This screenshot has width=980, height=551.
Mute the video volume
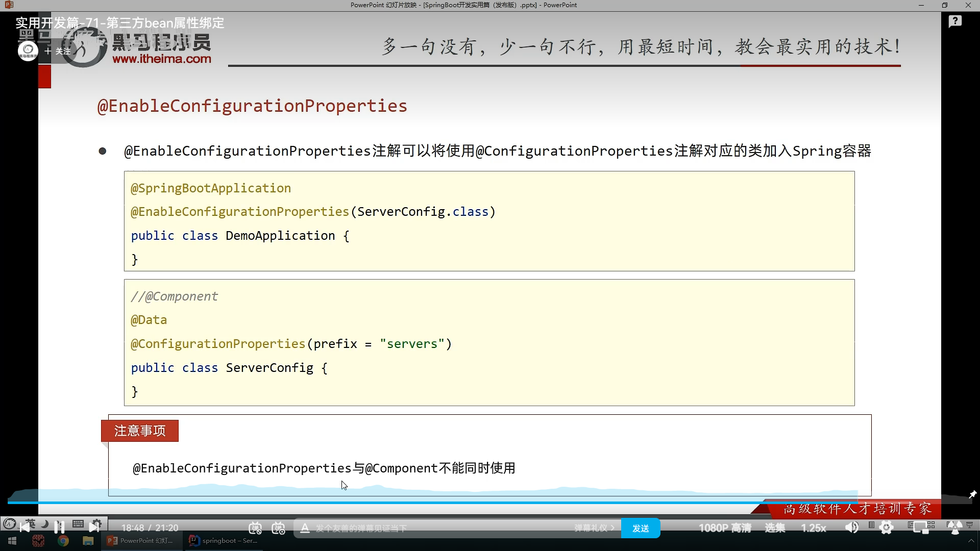click(851, 528)
